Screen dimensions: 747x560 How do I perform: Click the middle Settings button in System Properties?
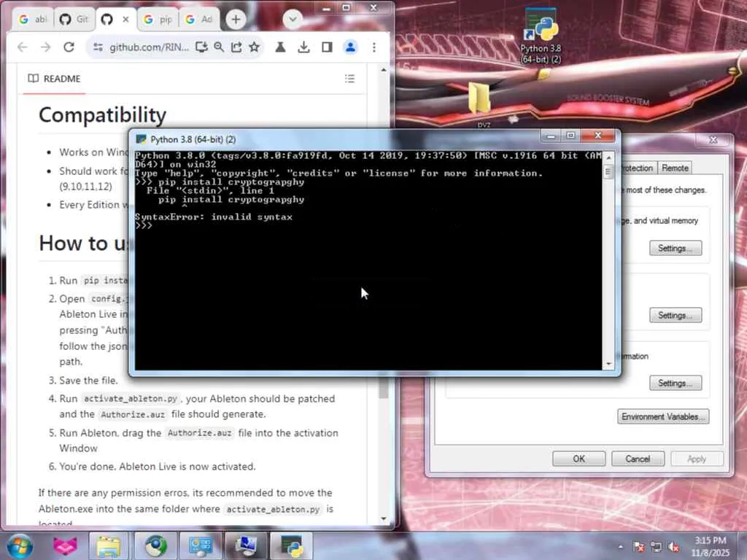[x=675, y=315]
